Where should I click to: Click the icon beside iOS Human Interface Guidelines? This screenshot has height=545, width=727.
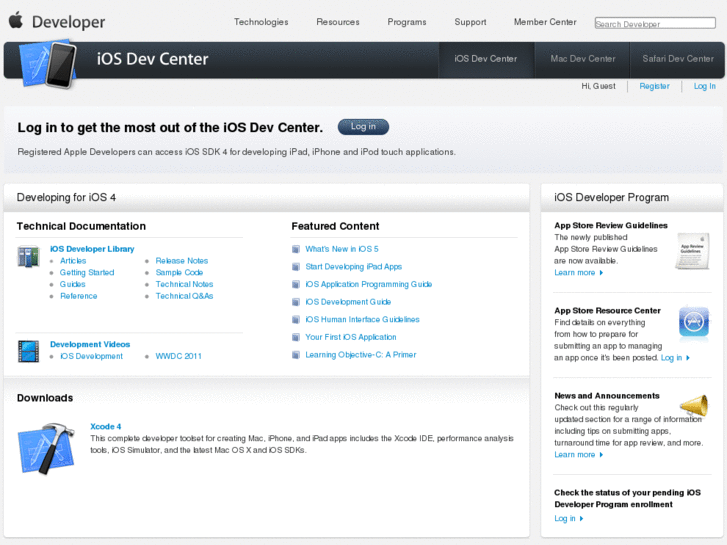click(x=296, y=320)
